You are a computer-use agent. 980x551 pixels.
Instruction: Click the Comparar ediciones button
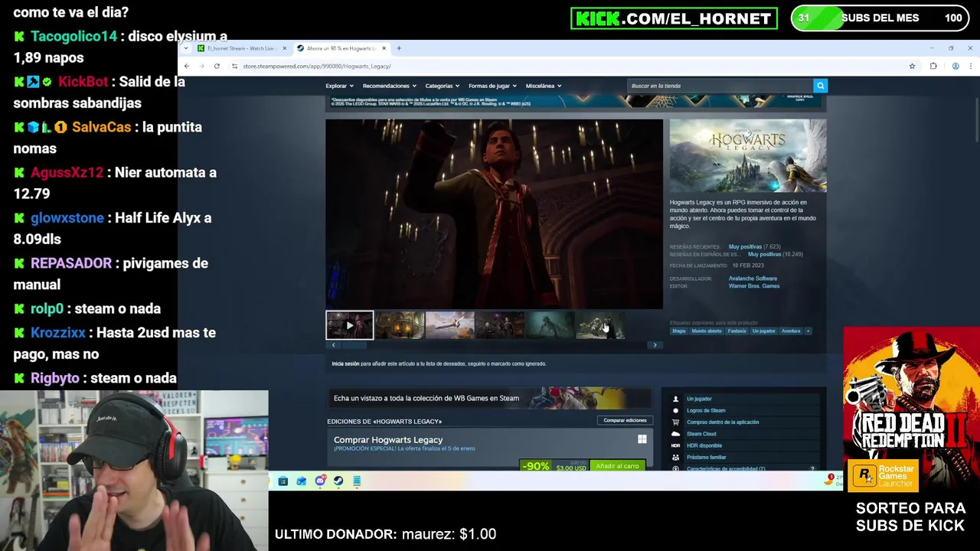tap(625, 420)
